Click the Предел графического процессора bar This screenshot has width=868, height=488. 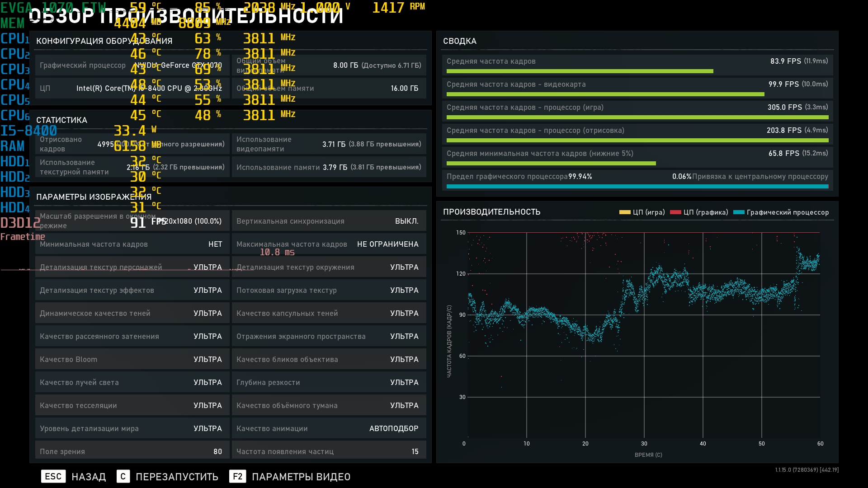click(x=637, y=186)
